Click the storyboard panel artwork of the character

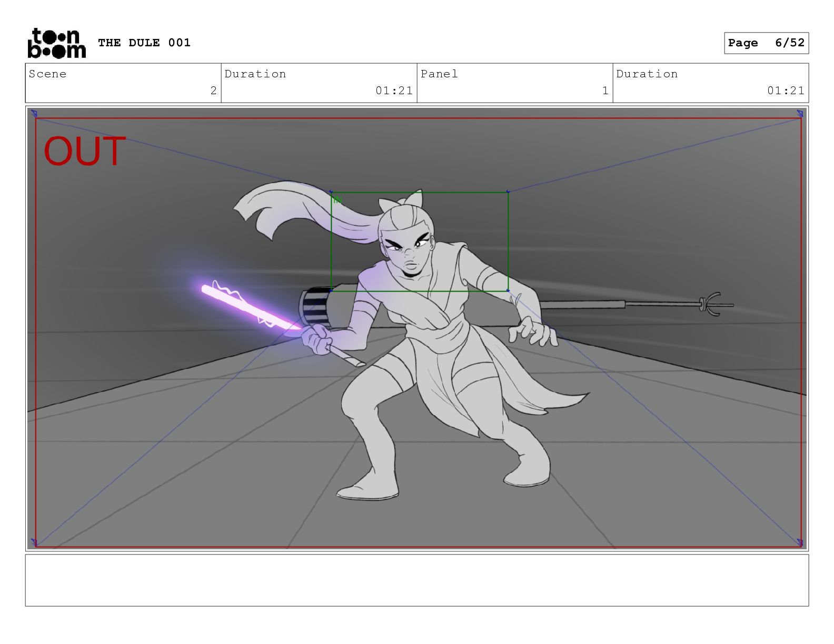(417, 329)
